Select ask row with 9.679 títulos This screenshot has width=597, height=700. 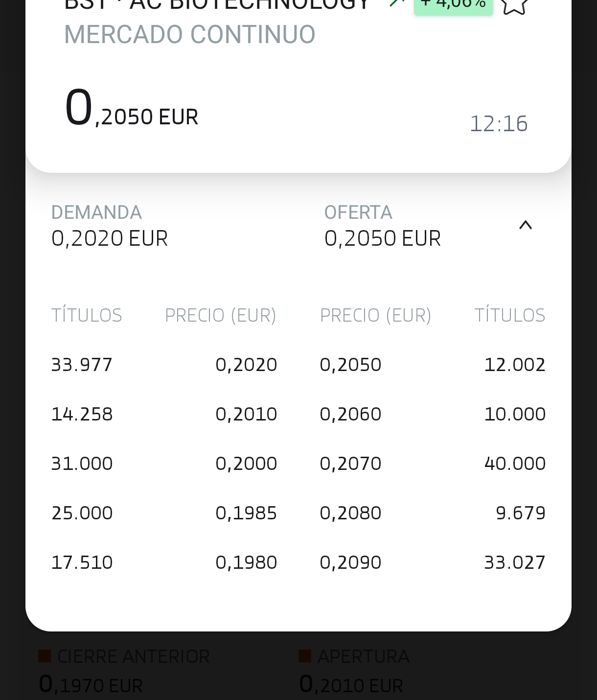(433, 513)
